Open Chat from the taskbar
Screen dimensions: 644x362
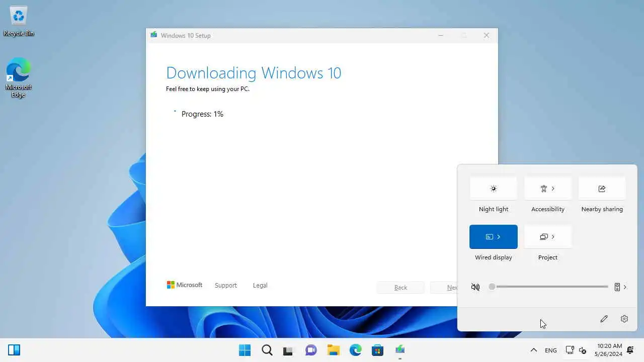[x=311, y=350]
